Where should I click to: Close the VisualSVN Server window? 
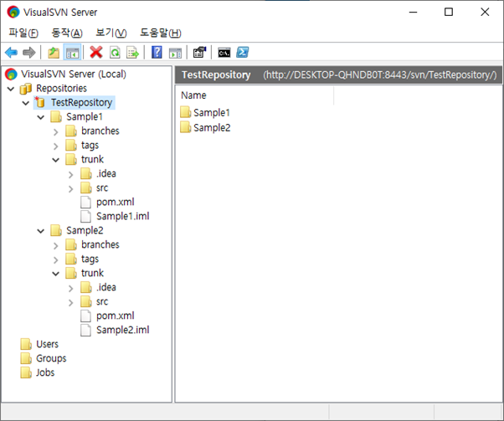click(485, 13)
